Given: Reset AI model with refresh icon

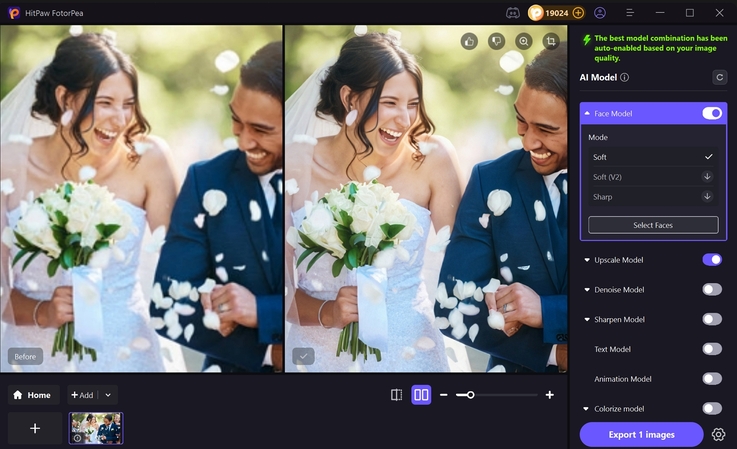Looking at the screenshot, I should (x=719, y=77).
